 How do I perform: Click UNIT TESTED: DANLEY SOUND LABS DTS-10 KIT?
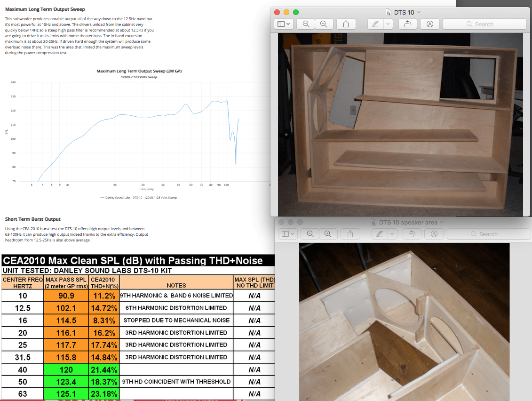click(87, 271)
